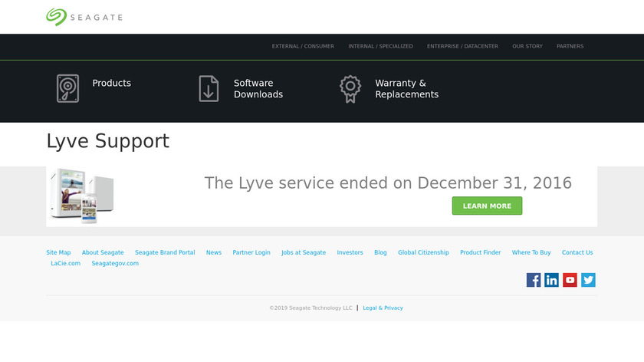
Task: Open the News footer link
Action: point(214,252)
